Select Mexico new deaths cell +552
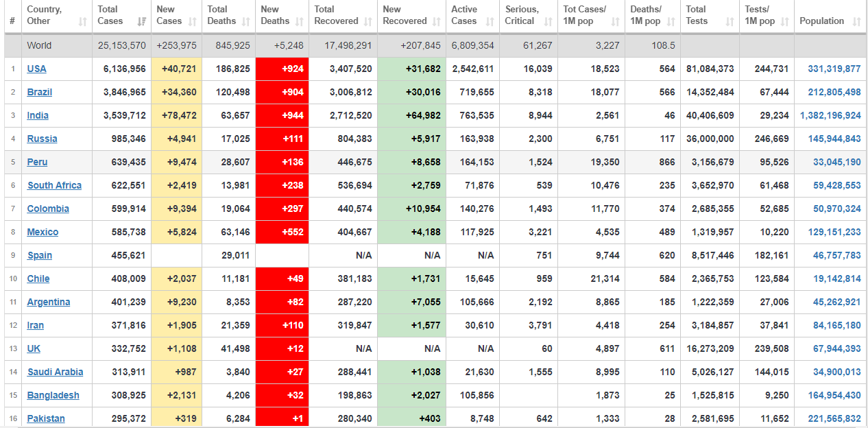Viewport: 868px width, 428px height. coord(282,232)
